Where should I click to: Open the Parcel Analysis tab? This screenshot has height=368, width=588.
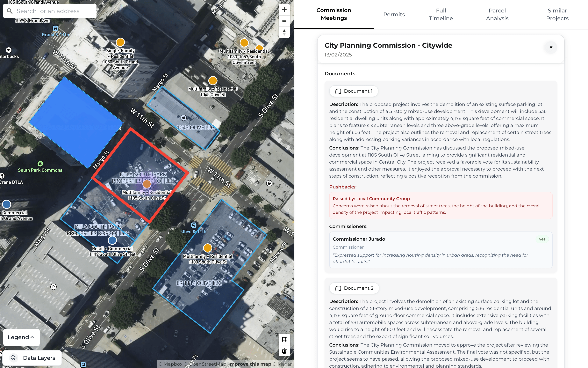(497, 14)
